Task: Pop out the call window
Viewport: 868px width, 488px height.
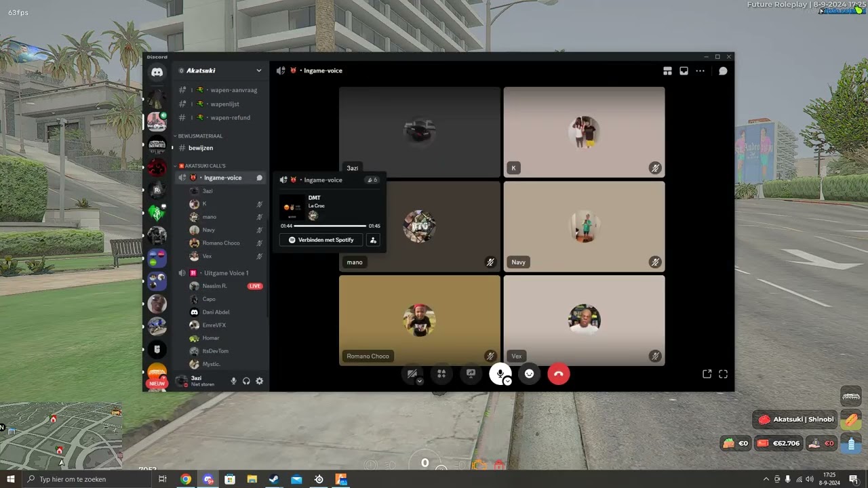Action: click(x=707, y=373)
